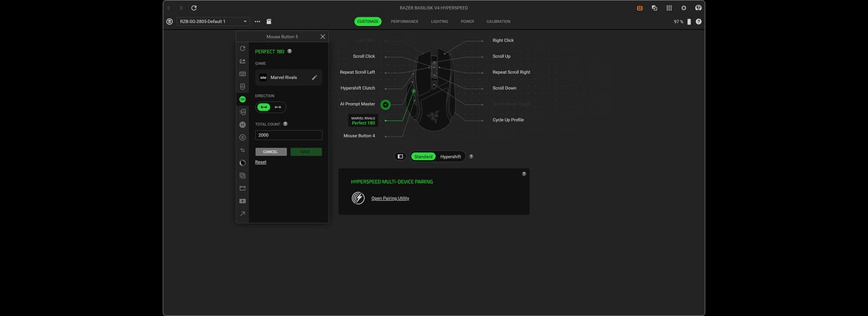Switch to Standard mode
The width and height of the screenshot is (868, 316).
tap(424, 156)
